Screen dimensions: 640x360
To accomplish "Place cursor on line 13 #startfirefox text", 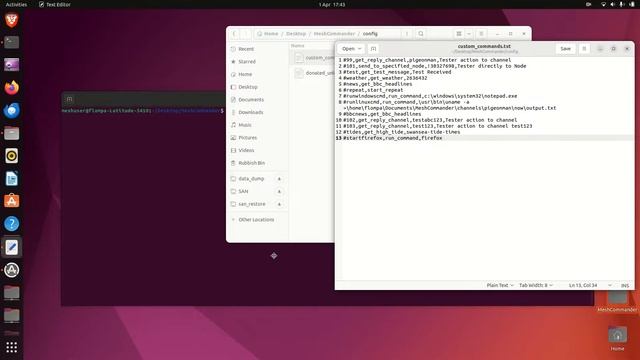I will coord(392,138).
